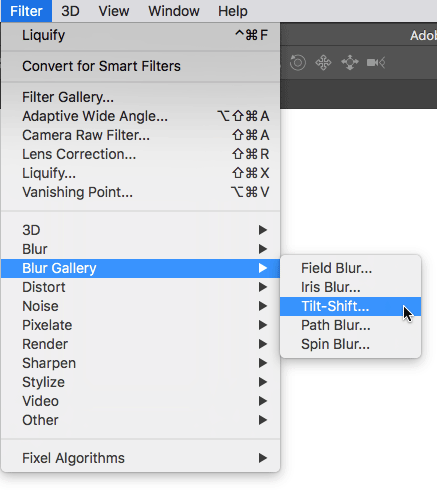
Task: Open the Sharpen submenu
Action: click(x=140, y=363)
